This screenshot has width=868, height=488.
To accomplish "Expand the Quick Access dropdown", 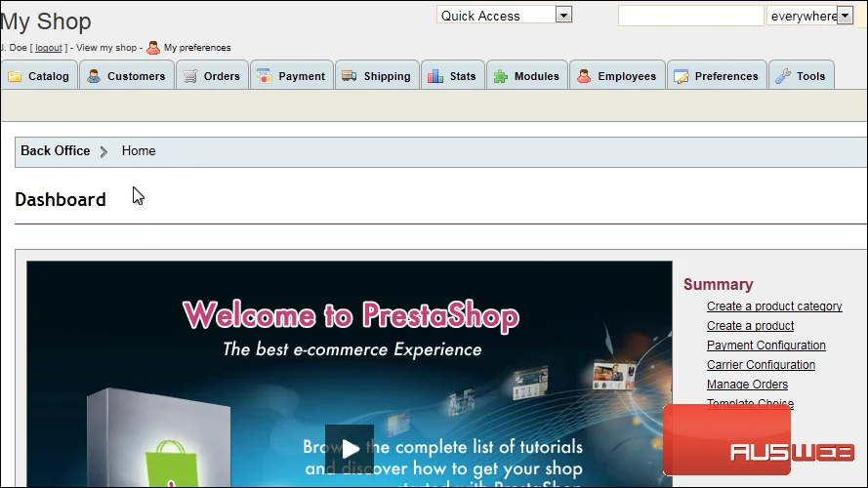I will [504, 16].
